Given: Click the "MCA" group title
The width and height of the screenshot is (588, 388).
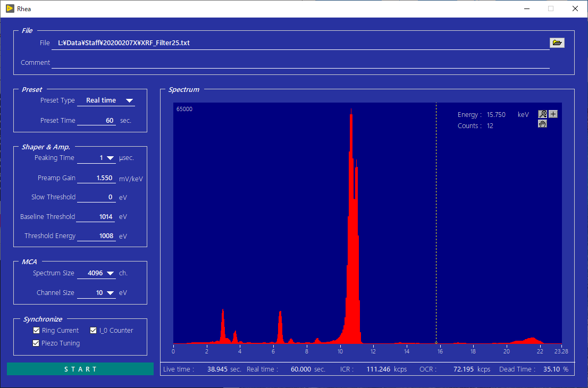Looking at the screenshot, I should [29, 262].
